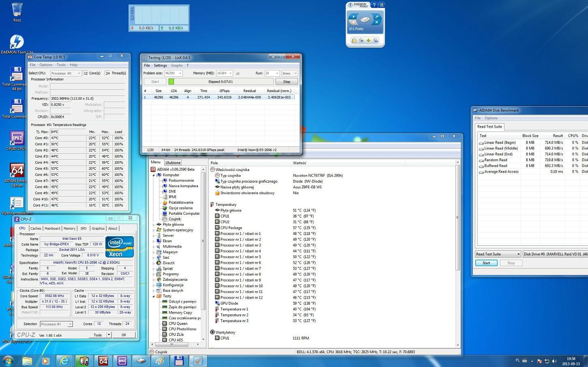Open the Run count dropdown in LinX
This screenshot has height=367, width=588.
tap(277, 73)
